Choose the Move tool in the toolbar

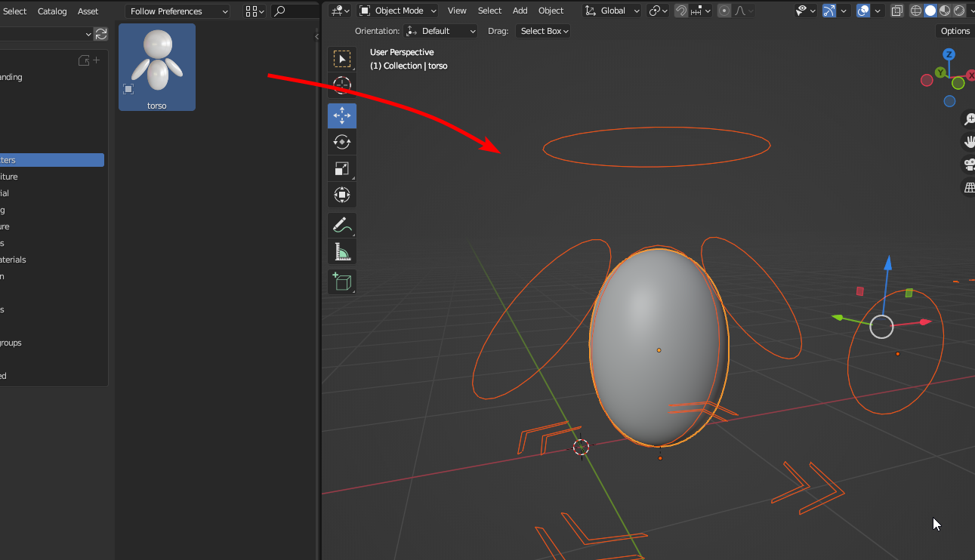tap(342, 115)
